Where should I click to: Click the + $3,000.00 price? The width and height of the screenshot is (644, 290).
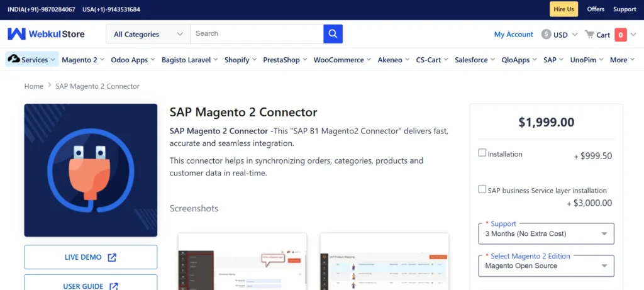589,203
